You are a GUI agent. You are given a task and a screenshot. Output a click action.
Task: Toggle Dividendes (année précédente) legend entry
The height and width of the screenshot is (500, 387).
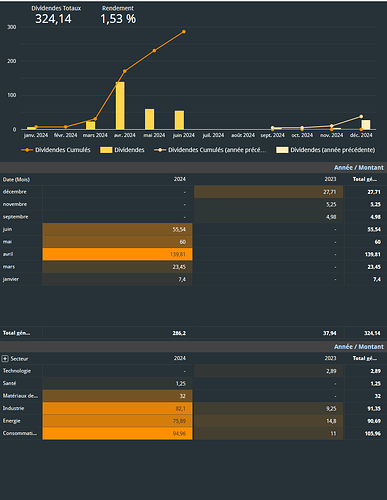tap(326, 150)
